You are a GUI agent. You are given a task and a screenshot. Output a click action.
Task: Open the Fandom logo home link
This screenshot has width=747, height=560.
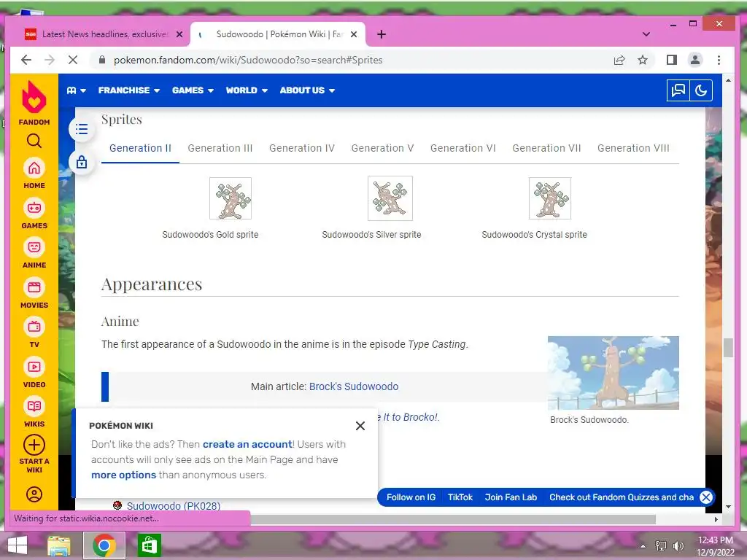click(34, 103)
